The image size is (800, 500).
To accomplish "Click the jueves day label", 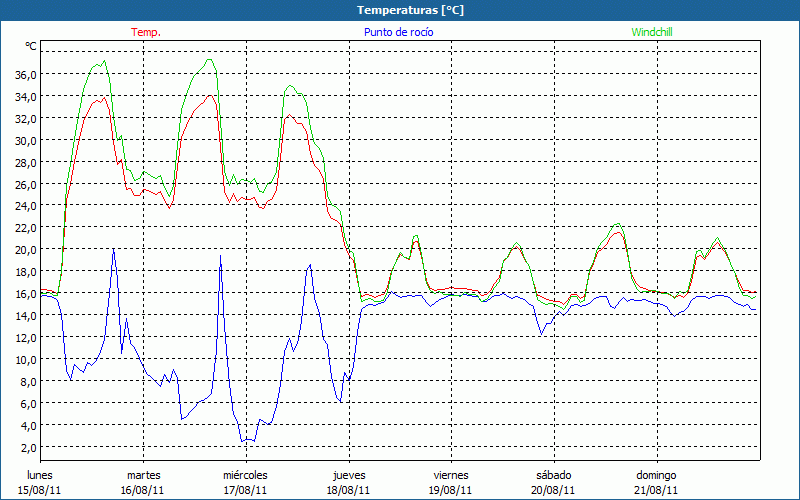I will coord(348,475).
